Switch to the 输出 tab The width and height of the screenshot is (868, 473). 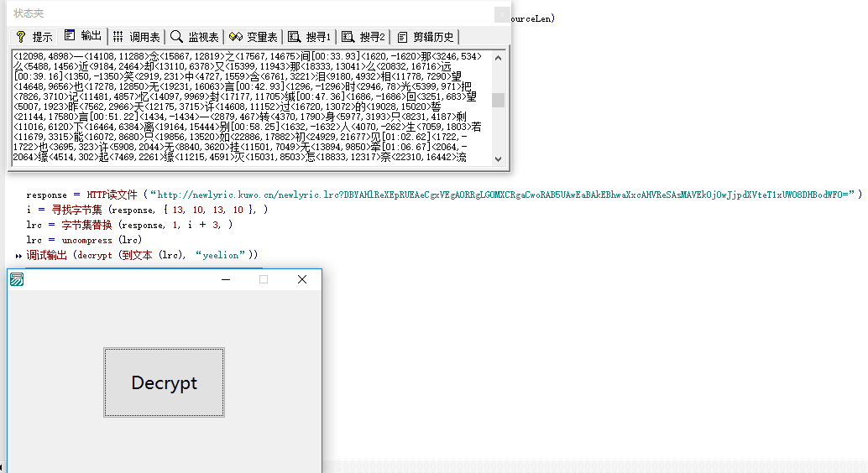[83, 36]
